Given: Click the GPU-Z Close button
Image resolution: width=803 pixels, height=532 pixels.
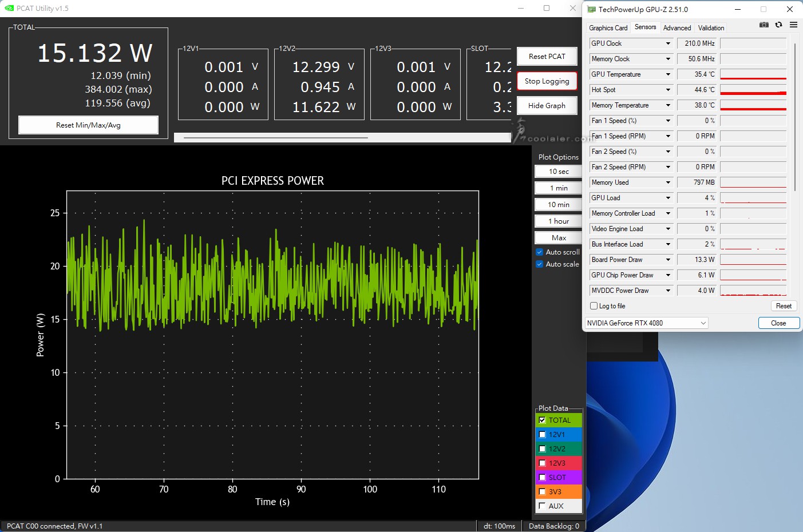Looking at the screenshot, I should 778,323.
